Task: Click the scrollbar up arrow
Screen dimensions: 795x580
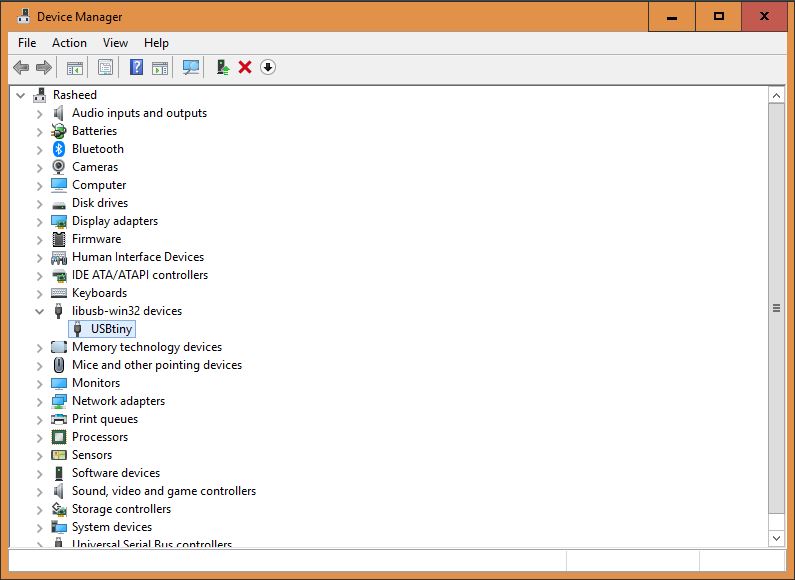Action: point(776,95)
